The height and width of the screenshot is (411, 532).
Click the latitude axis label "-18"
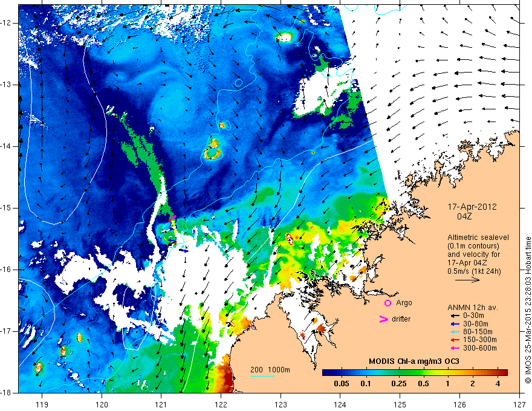(x=7, y=392)
